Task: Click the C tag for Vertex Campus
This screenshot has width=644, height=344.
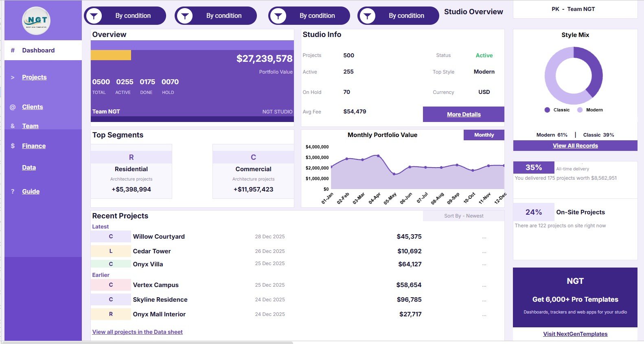Action: click(x=111, y=285)
